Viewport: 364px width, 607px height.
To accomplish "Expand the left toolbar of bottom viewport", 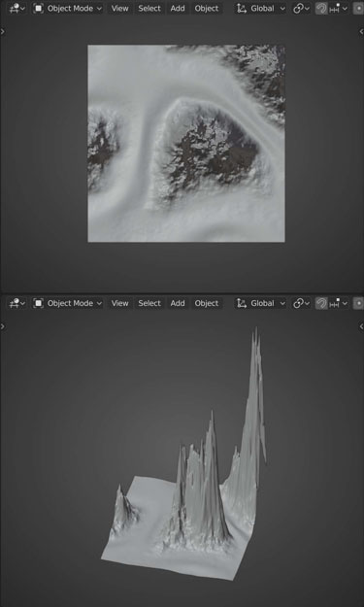I will click(x=3, y=326).
